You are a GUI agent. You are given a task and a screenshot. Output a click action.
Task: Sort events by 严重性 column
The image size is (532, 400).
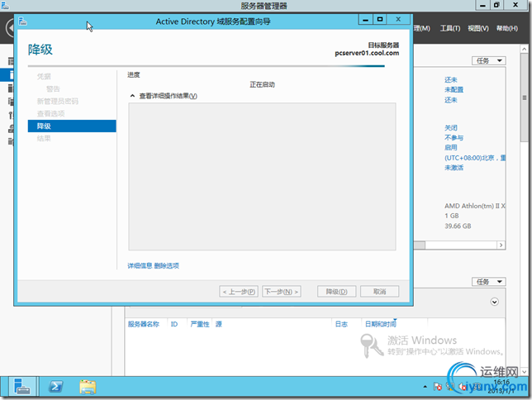(200, 324)
